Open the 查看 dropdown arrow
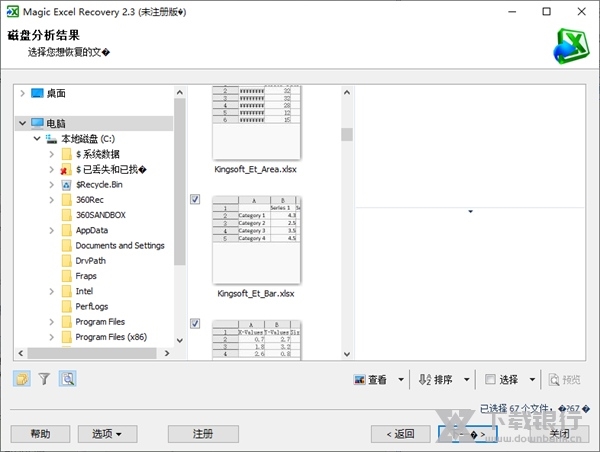Screen dimensions: 600x452 pos(401,380)
